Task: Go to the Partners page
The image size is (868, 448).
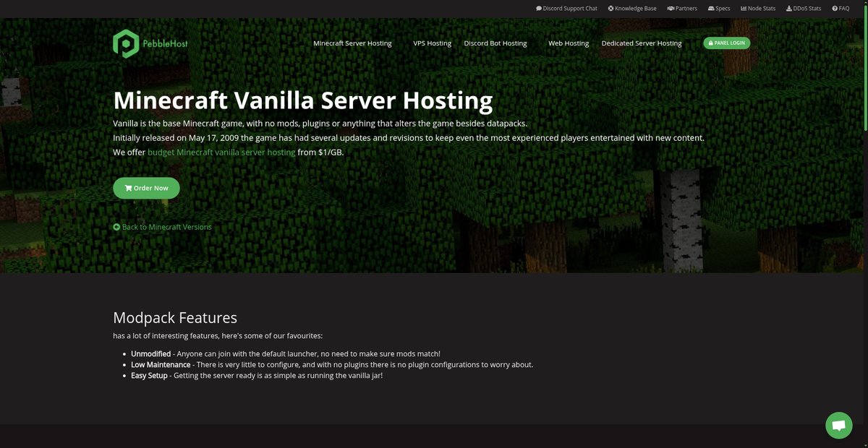Action: tap(682, 9)
